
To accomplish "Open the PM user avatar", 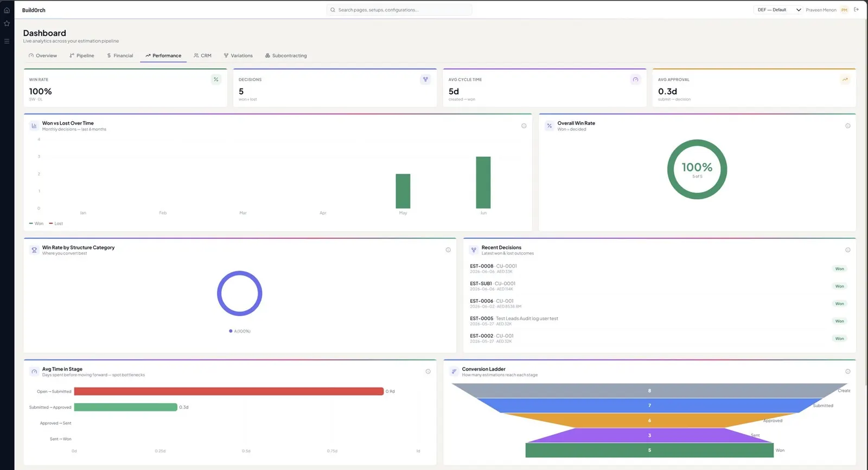I will tap(844, 10).
